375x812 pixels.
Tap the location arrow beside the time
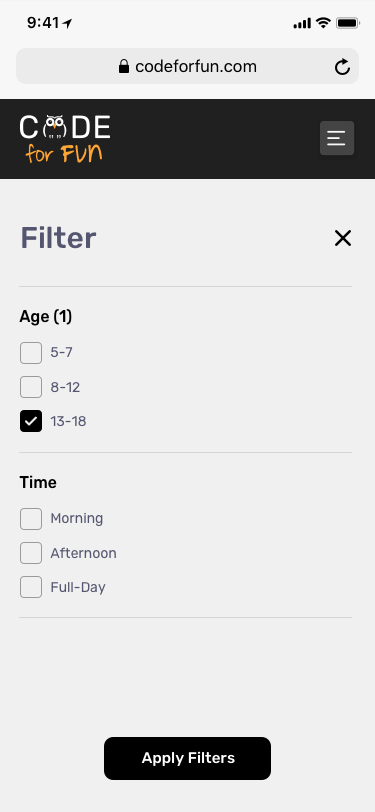tap(67, 23)
